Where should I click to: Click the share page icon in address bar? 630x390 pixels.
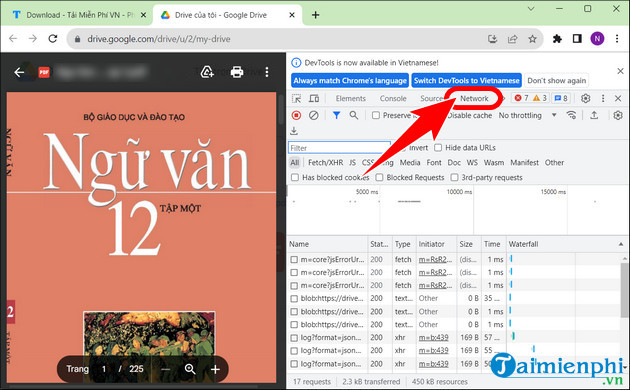coord(513,39)
